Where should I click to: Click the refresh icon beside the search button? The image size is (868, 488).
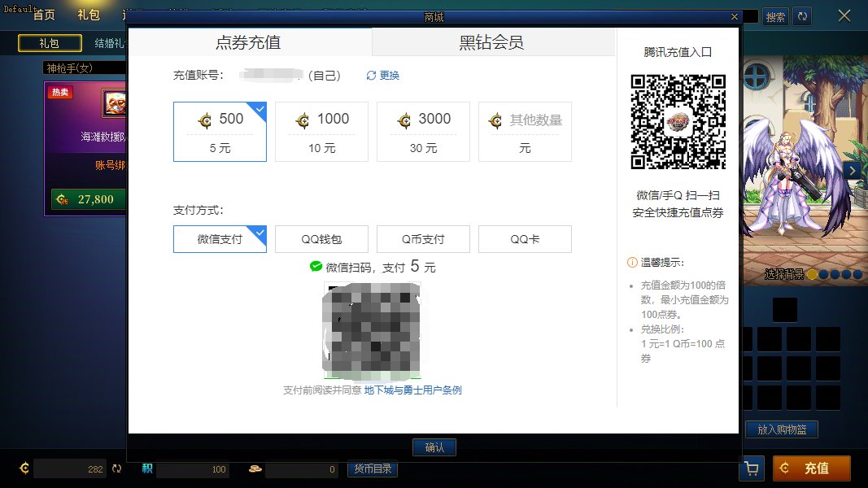pyautogui.click(x=802, y=16)
